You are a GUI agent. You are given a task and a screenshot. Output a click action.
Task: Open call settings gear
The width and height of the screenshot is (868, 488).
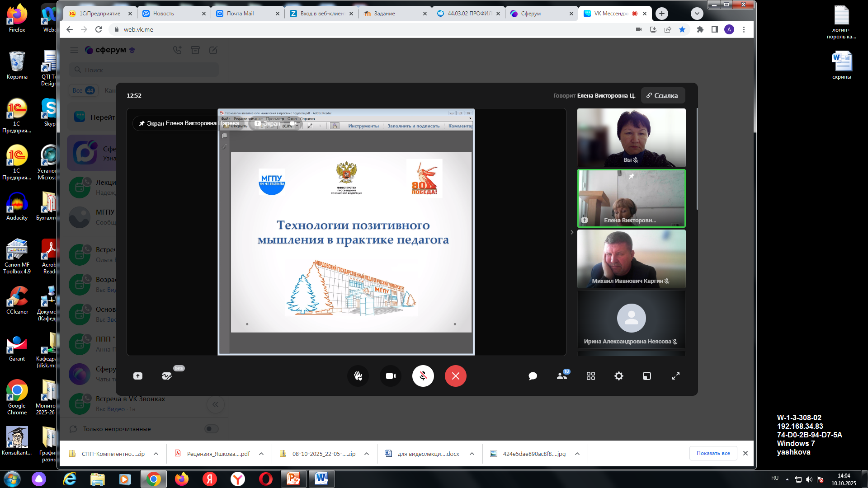[618, 376]
